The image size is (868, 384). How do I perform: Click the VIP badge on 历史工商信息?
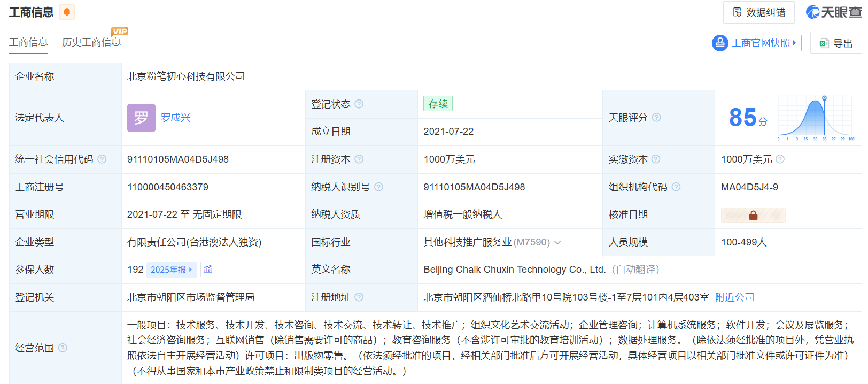[120, 31]
